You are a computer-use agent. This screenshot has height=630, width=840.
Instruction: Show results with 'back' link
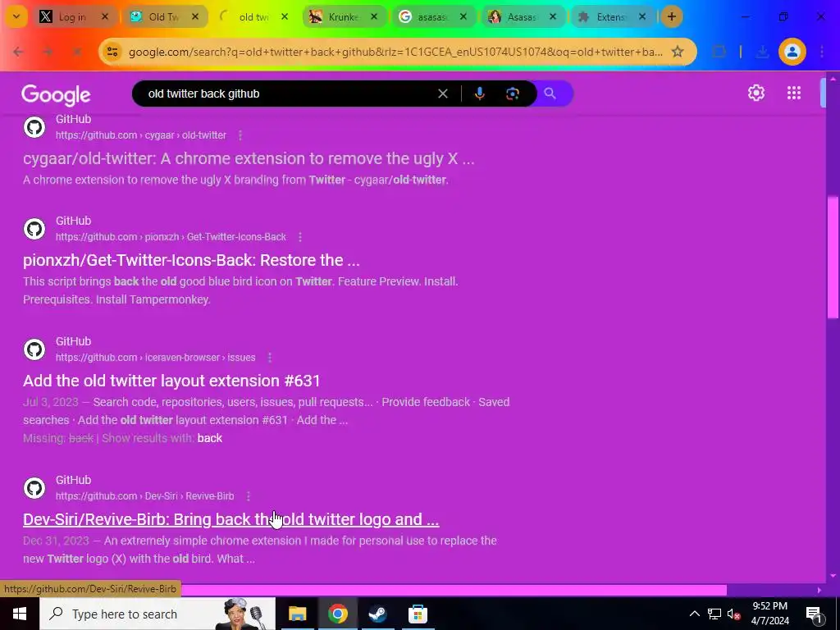click(x=209, y=438)
